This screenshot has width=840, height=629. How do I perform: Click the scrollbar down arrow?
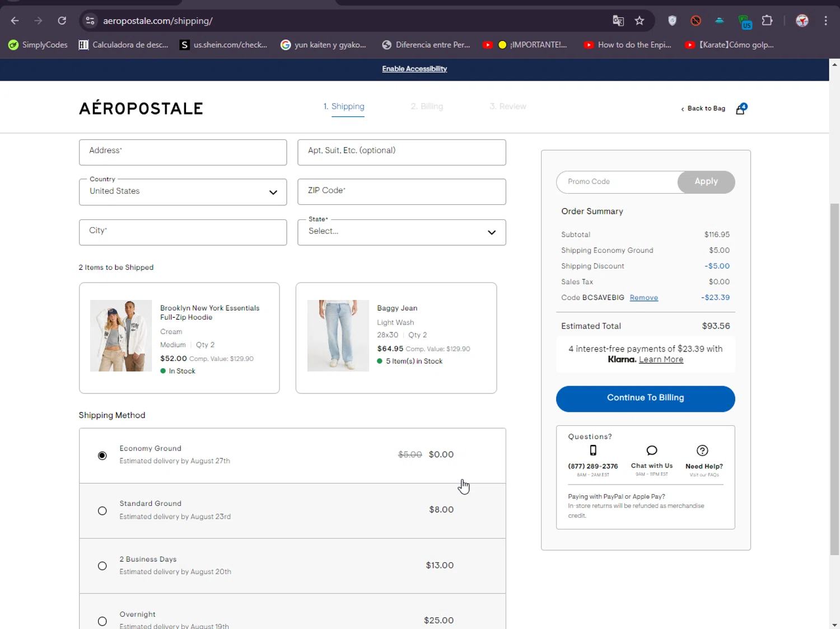point(834,625)
